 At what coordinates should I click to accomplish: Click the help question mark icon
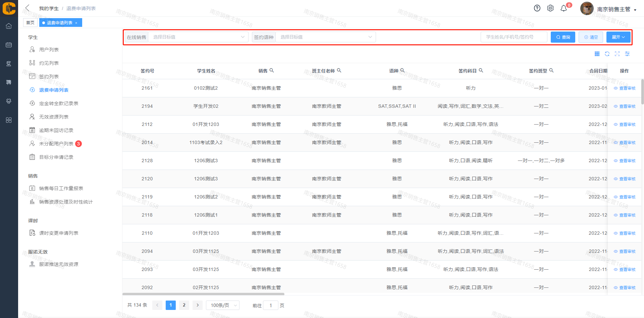pos(537,8)
